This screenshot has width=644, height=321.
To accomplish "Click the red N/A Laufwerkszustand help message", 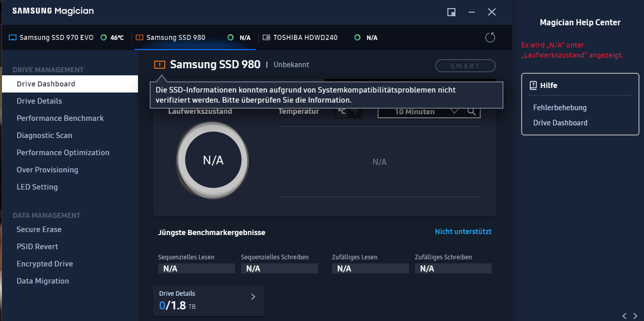I will [x=572, y=50].
